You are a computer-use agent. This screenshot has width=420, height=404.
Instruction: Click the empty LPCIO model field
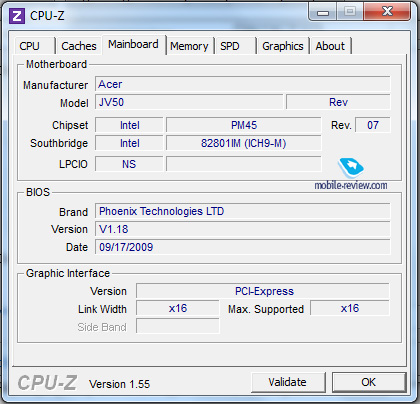[244, 164]
